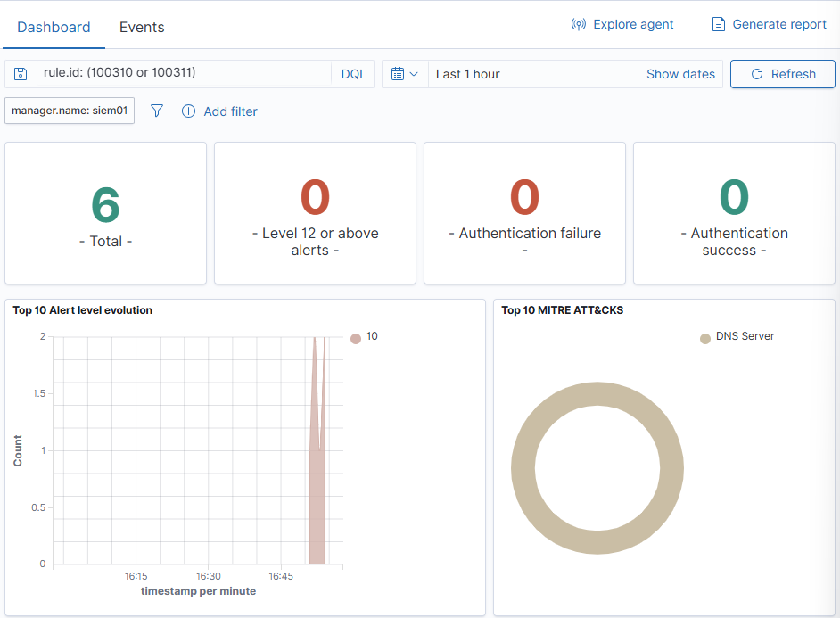Open saved queries via disk icon
This screenshot has width=840, height=618.
tap(21, 74)
